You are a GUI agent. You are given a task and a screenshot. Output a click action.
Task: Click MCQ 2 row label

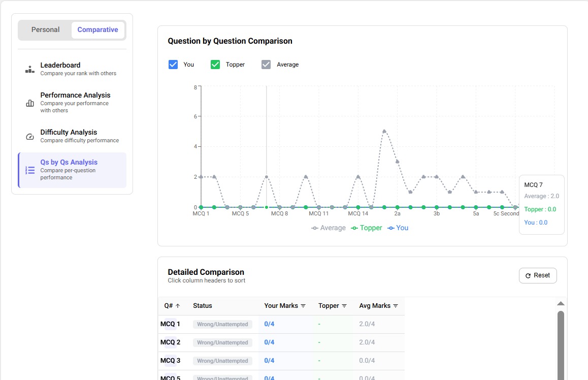point(170,342)
